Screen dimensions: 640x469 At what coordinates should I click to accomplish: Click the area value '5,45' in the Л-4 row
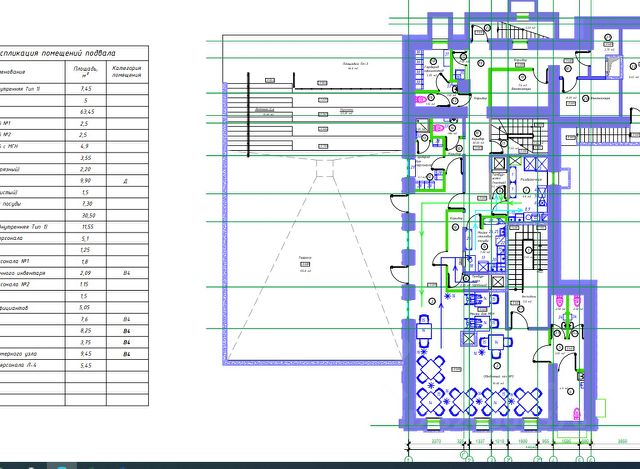click(x=86, y=365)
